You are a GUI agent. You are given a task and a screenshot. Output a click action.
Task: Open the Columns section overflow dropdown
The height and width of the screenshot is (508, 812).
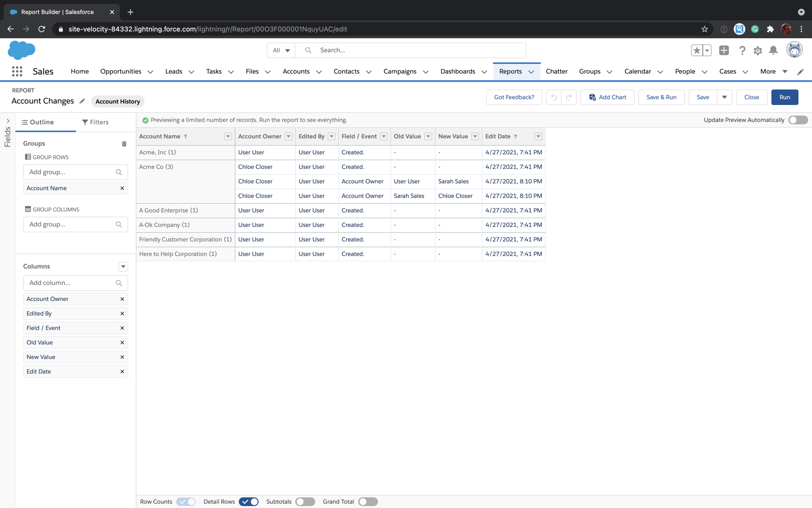pos(123,266)
